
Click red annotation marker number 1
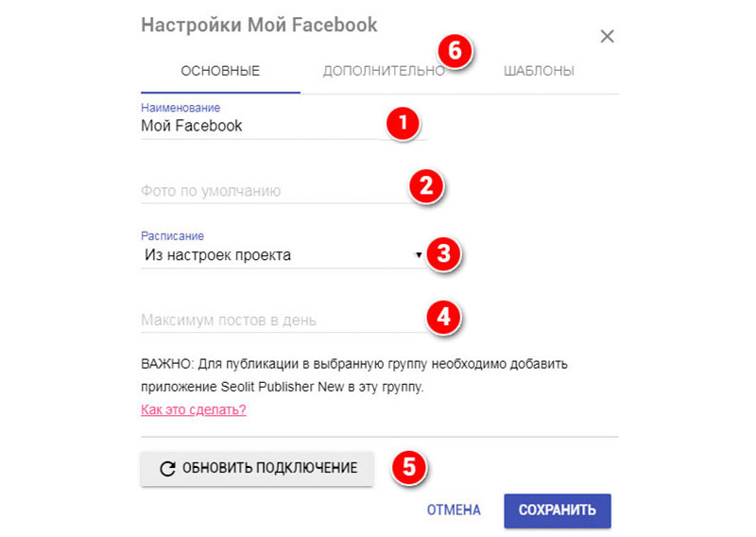[x=404, y=124]
